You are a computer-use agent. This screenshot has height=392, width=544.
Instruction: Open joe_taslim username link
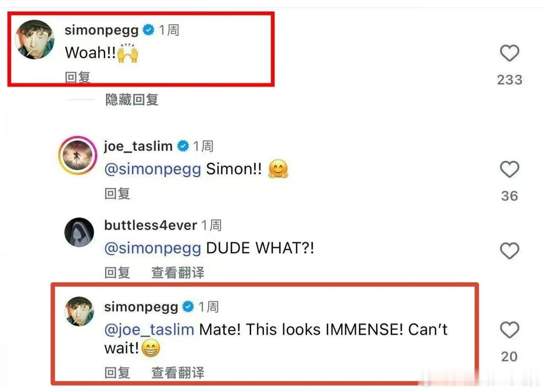pyautogui.click(x=138, y=146)
